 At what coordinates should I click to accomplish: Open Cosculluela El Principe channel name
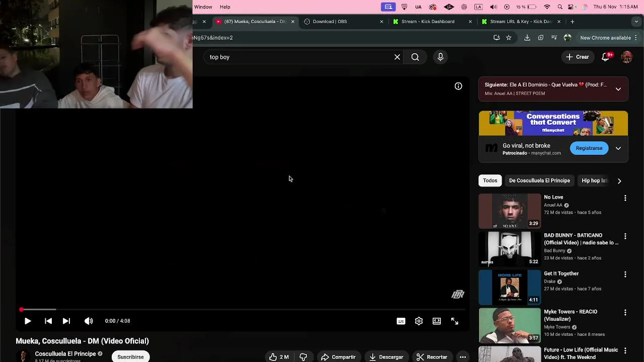point(65,354)
